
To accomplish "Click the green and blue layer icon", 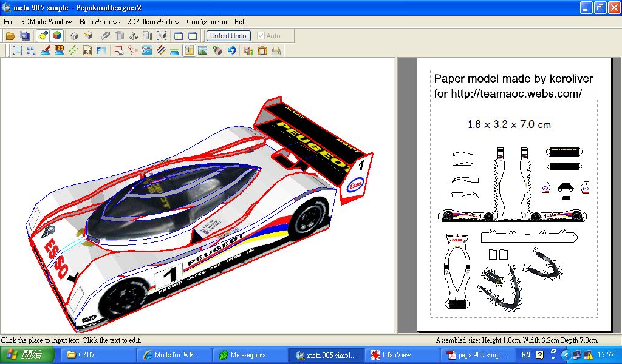I will (x=174, y=51).
